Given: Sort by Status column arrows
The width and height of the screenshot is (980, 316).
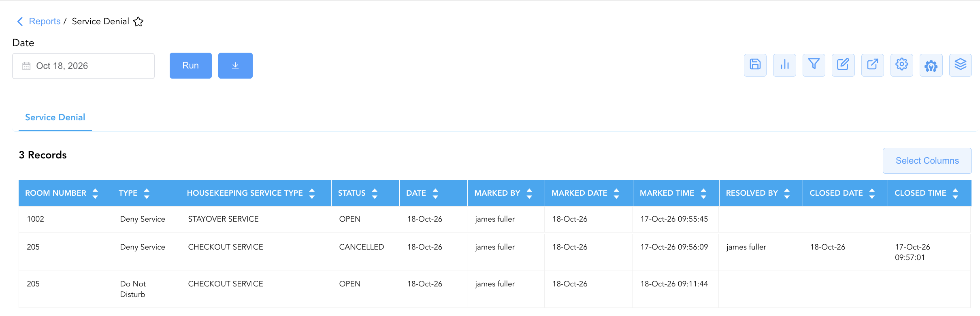Looking at the screenshot, I should point(375,193).
